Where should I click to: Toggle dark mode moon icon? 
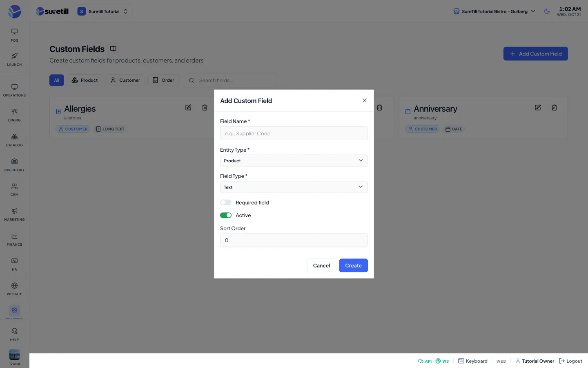pos(547,11)
